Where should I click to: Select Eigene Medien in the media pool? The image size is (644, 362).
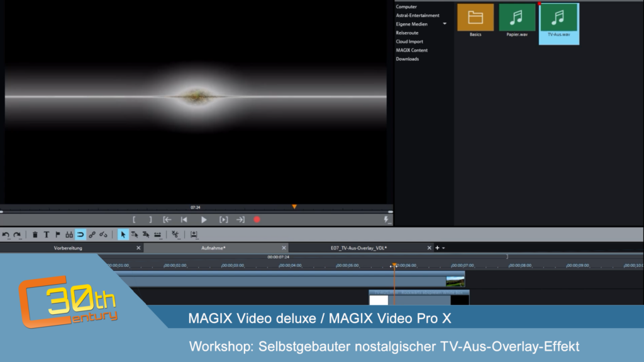click(411, 24)
